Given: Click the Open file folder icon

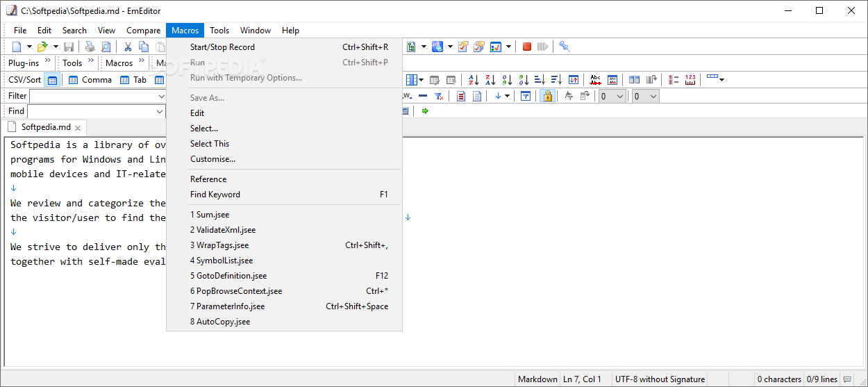Looking at the screenshot, I should tap(42, 47).
